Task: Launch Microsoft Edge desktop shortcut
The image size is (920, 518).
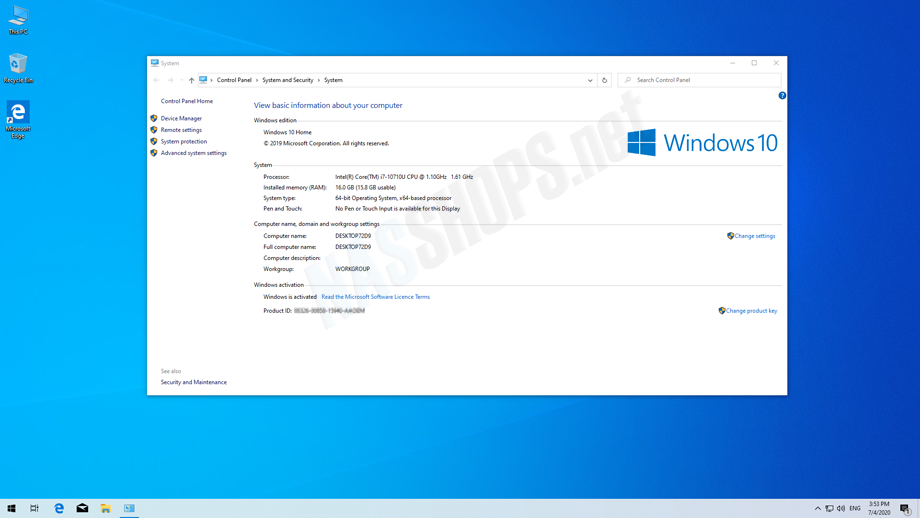Action: 18,120
